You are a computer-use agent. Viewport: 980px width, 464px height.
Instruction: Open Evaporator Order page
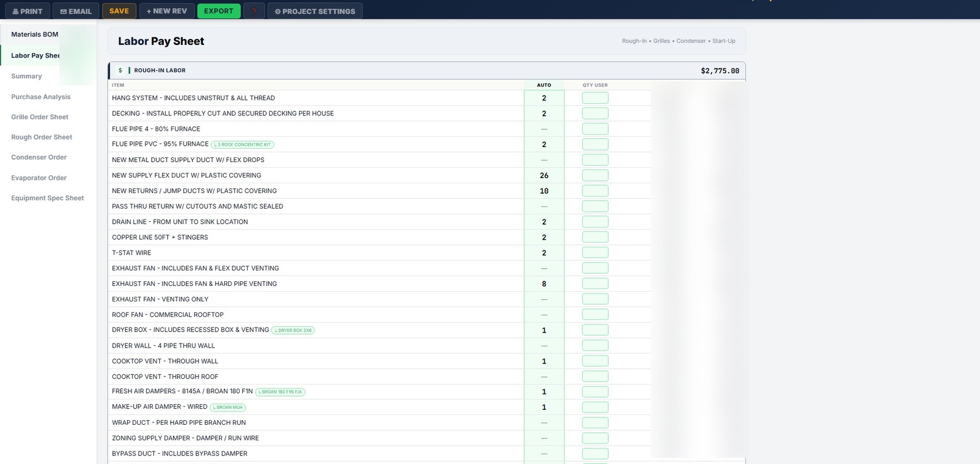tap(39, 178)
